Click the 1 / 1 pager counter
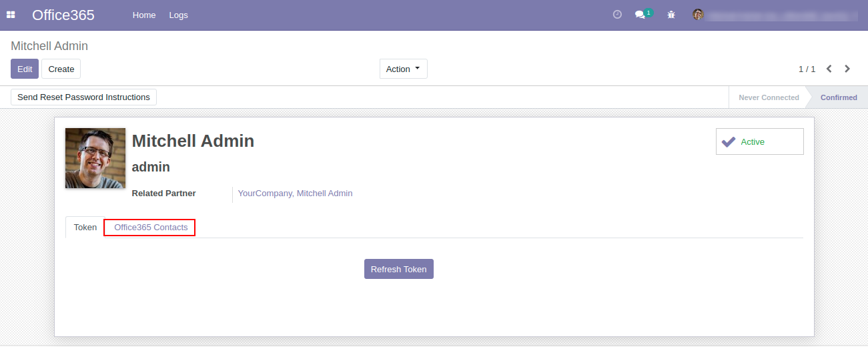Viewport: 868px width, 347px height. 807,69
